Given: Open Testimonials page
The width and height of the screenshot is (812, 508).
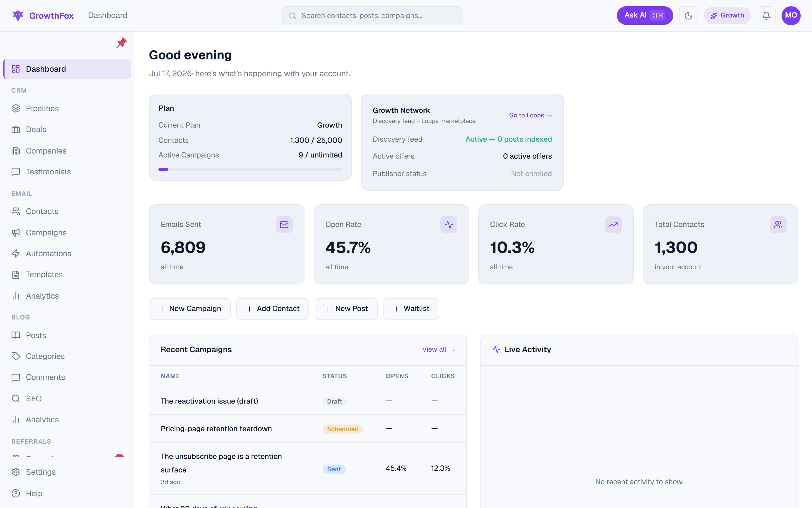Looking at the screenshot, I should tap(67, 172).
